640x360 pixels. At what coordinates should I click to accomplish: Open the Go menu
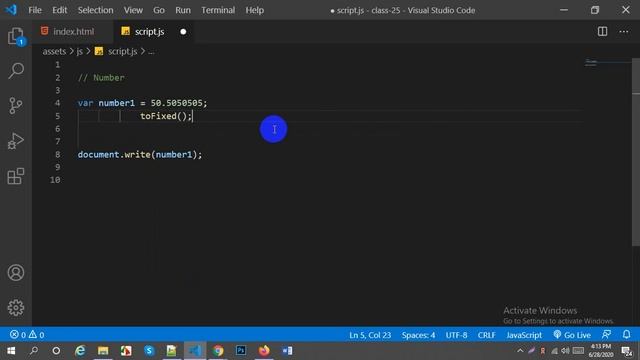(159, 10)
